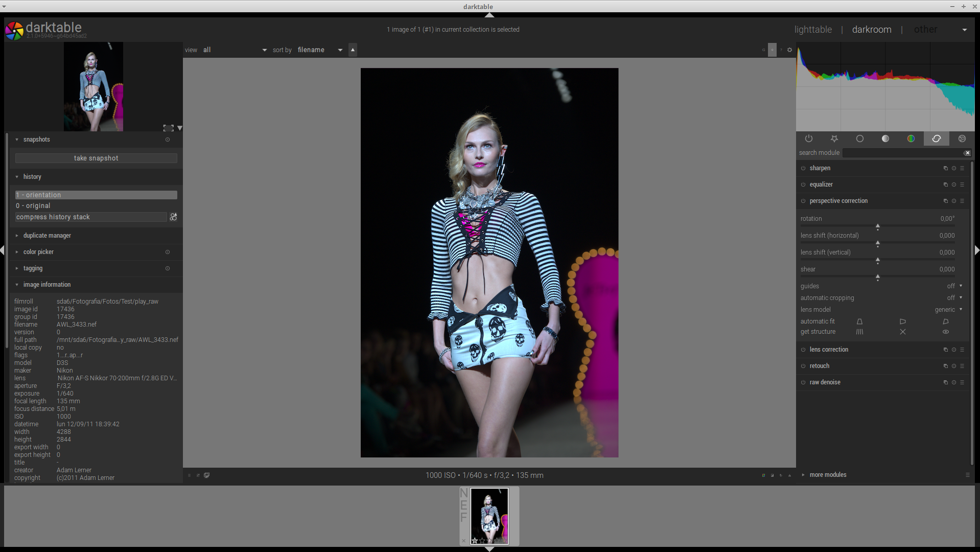Toggle the highlighted star filter button
980x552 pixels.
(x=772, y=50)
